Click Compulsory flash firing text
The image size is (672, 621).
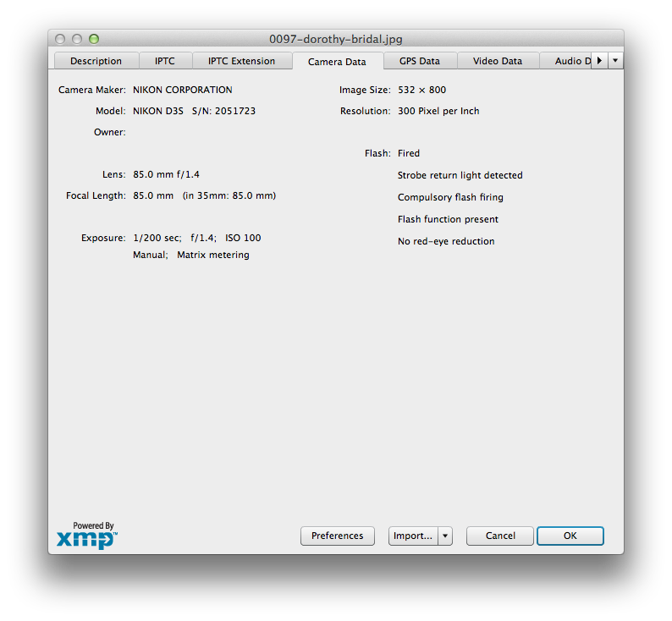[x=450, y=197]
